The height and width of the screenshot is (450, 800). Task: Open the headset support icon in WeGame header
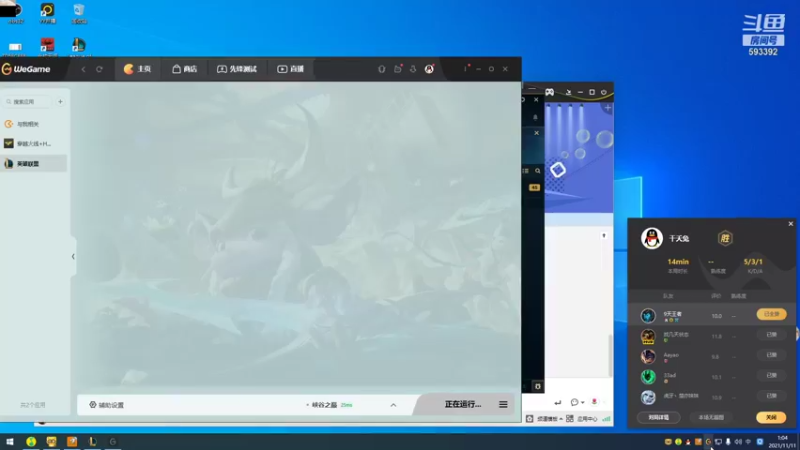[x=382, y=69]
